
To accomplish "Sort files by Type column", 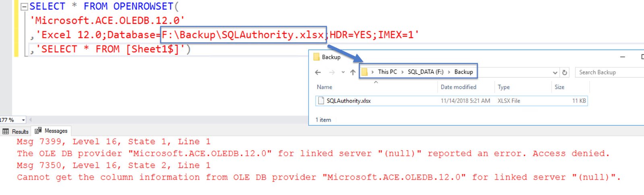I will coord(504,87).
